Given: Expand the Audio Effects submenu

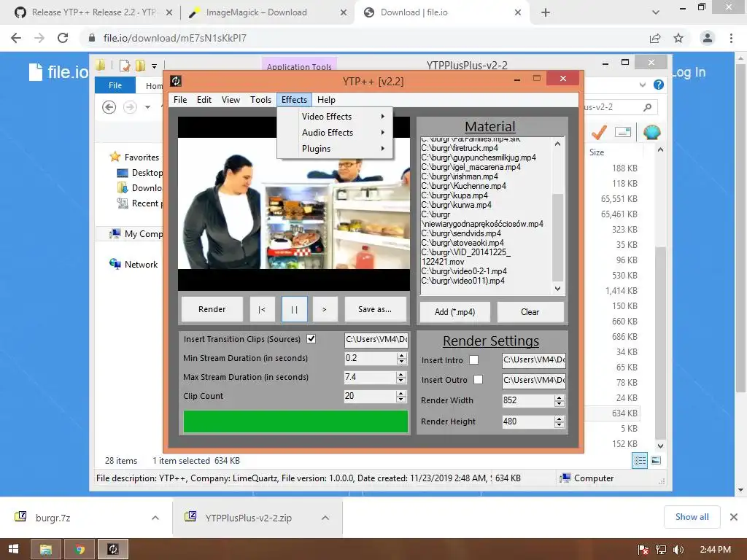Looking at the screenshot, I should (335, 133).
